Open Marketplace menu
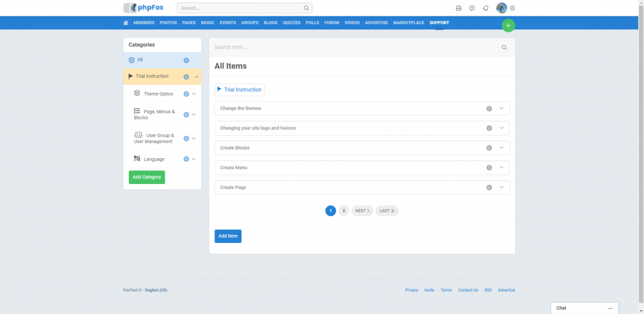This screenshot has height=314, width=644. (409, 23)
